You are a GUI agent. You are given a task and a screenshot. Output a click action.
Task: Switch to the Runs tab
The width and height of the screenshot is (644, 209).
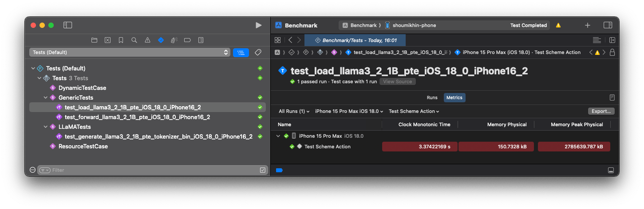coord(432,97)
